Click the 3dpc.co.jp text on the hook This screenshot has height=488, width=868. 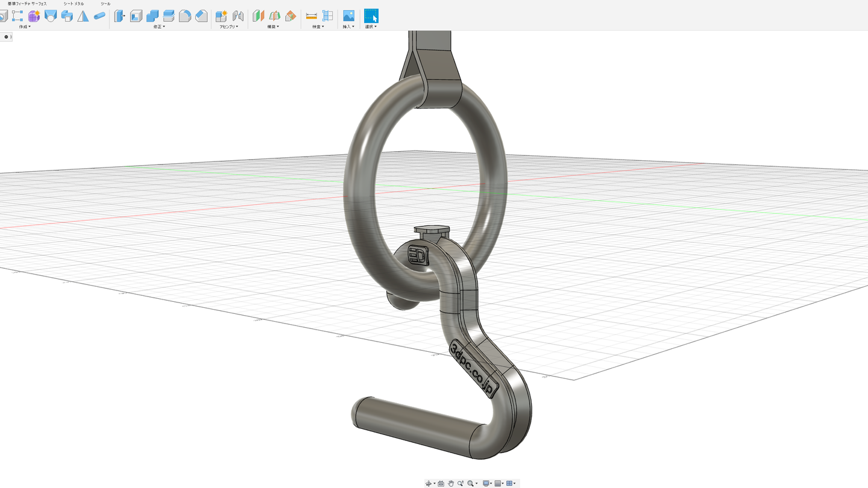473,369
